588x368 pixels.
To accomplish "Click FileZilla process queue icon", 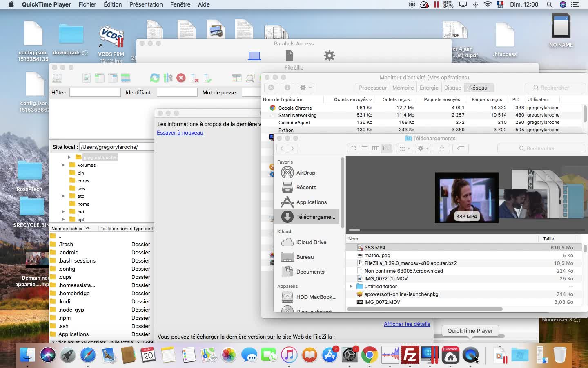I will pos(168,78).
